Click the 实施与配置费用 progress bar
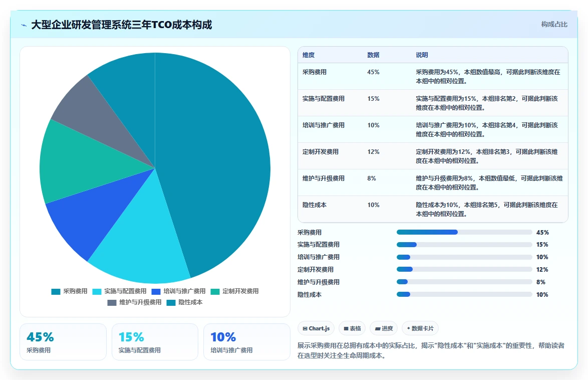The image size is (588, 380). [x=464, y=245]
